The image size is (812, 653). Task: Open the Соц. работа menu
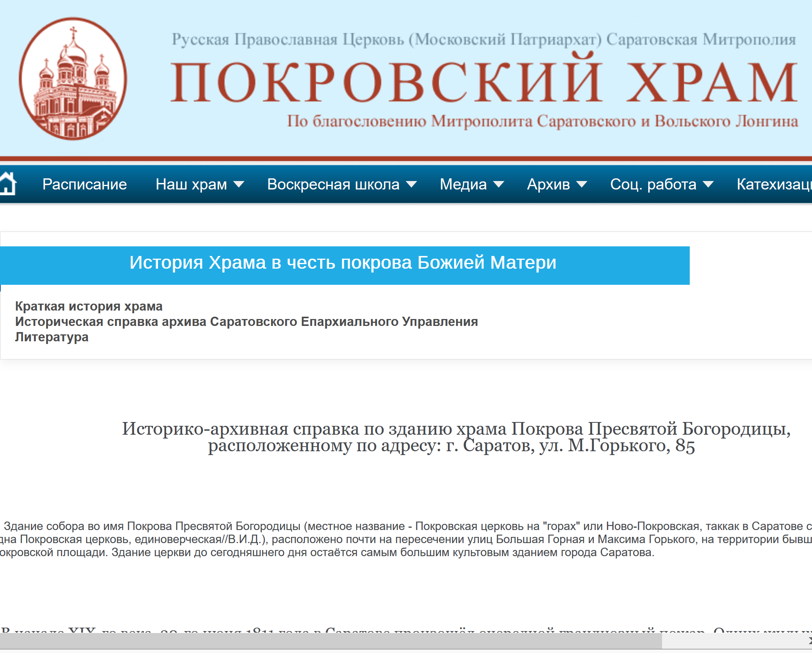tap(653, 184)
